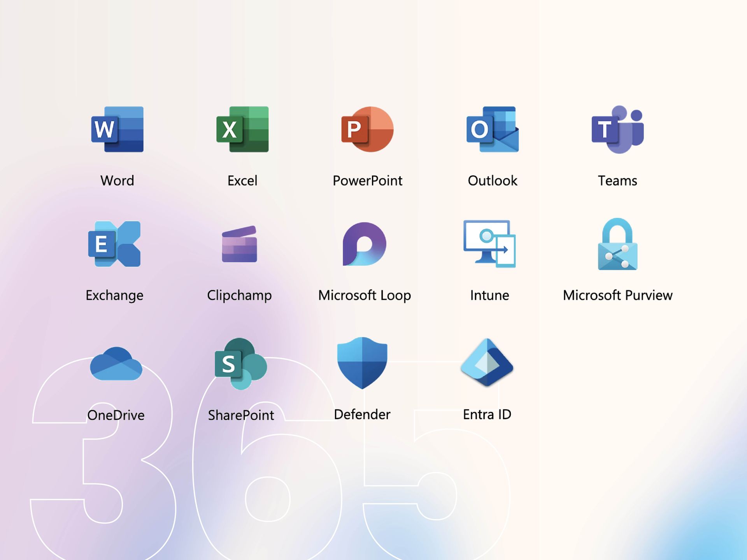This screenshot has height=560, width=747.
Task: Click the SharePoint label text
Action: click(241, 415)
